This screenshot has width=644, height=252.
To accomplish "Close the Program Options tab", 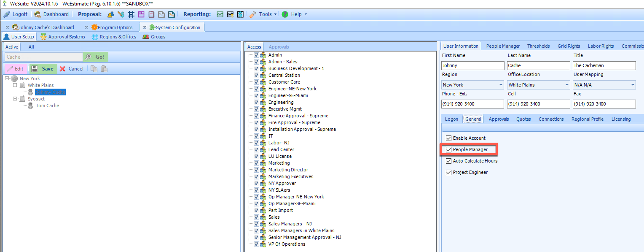I will [86, 27].
